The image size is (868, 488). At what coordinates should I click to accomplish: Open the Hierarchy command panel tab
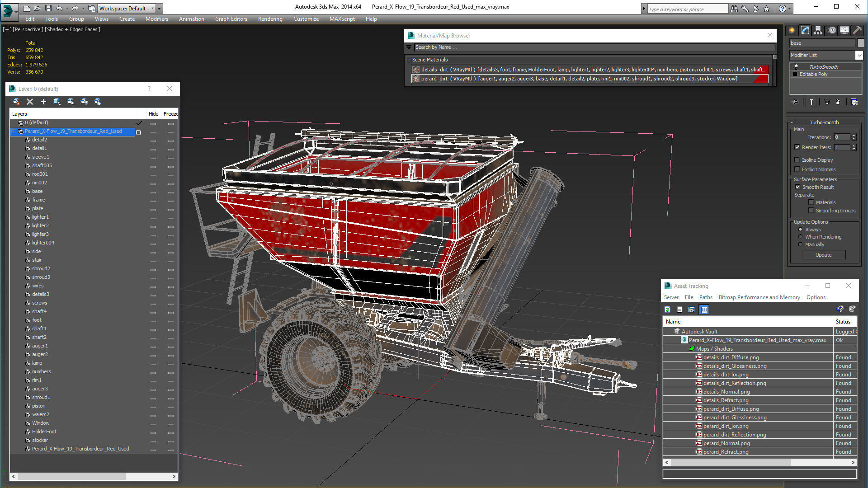click(818, 30)
